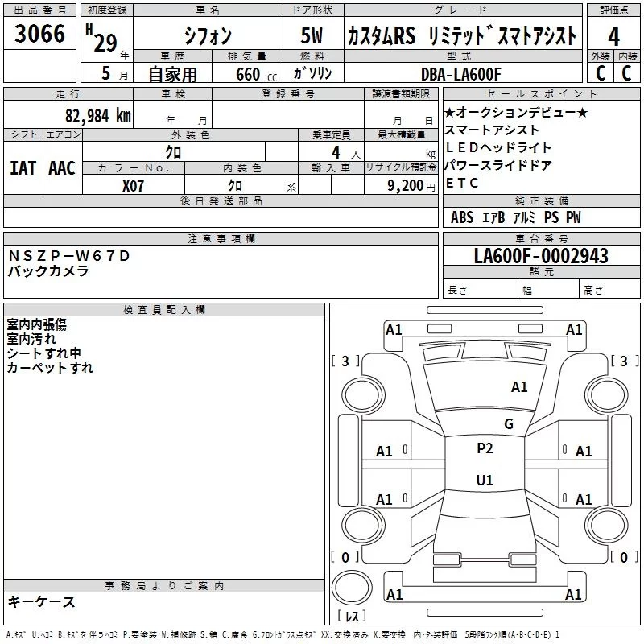This screenshot has height=644, width=644.
Task: Select the U1 dent mark on diagram
Action: point(485,481)
